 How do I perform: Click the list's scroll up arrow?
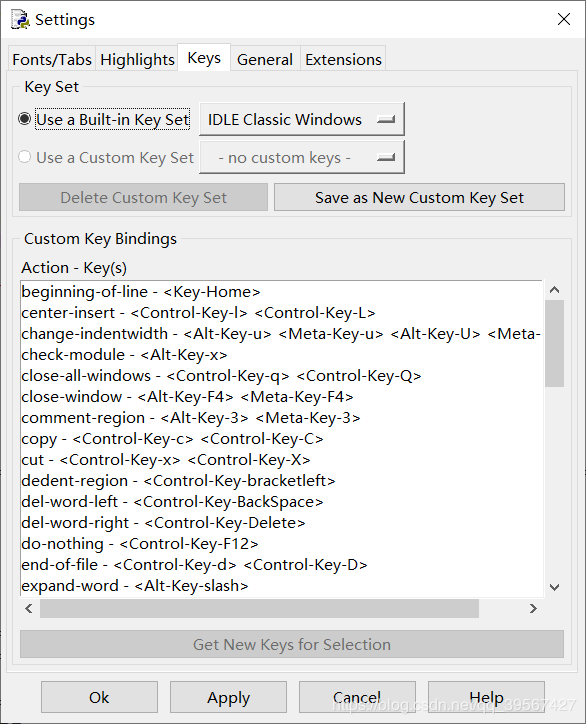pos(555,290)
